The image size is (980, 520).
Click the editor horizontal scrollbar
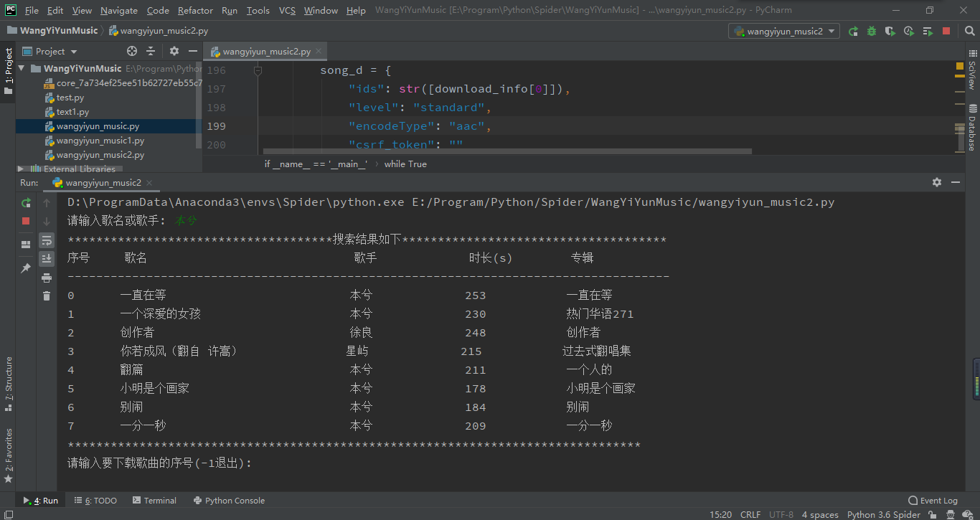tap(507, 151)
